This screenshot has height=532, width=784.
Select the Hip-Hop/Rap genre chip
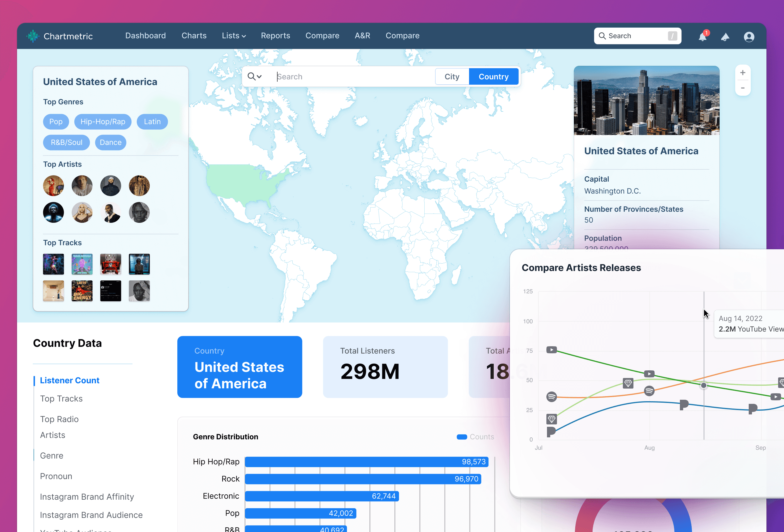pos(103,122)
